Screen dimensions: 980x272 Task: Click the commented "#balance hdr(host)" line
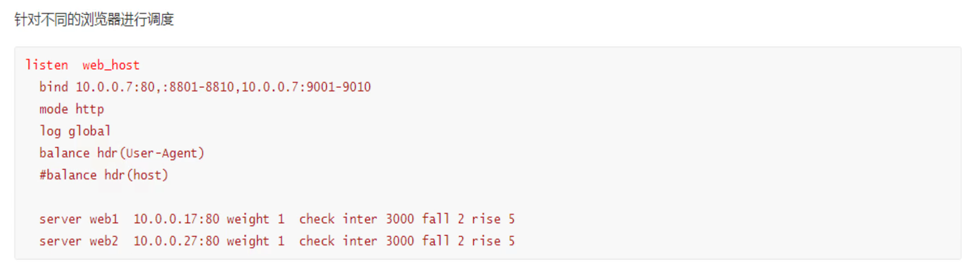pos(104,175)
